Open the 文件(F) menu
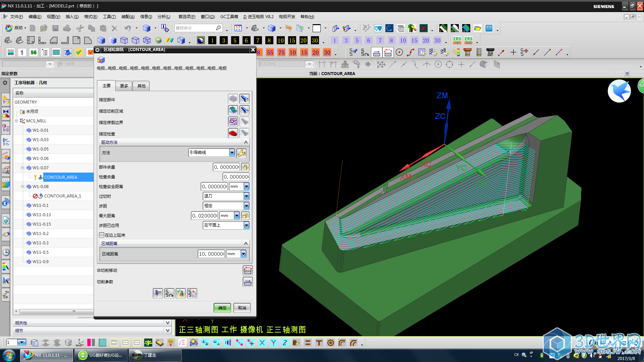 click(16, 17)
